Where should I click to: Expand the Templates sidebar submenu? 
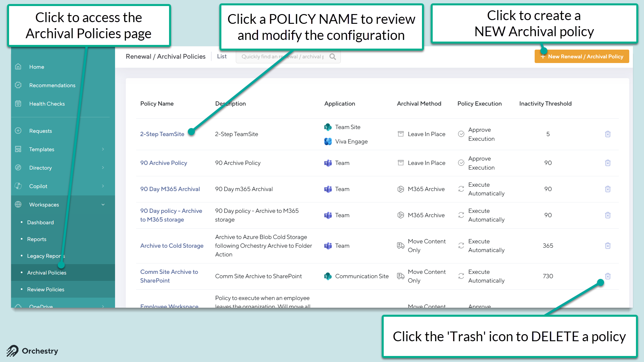(x=103, y=149)
